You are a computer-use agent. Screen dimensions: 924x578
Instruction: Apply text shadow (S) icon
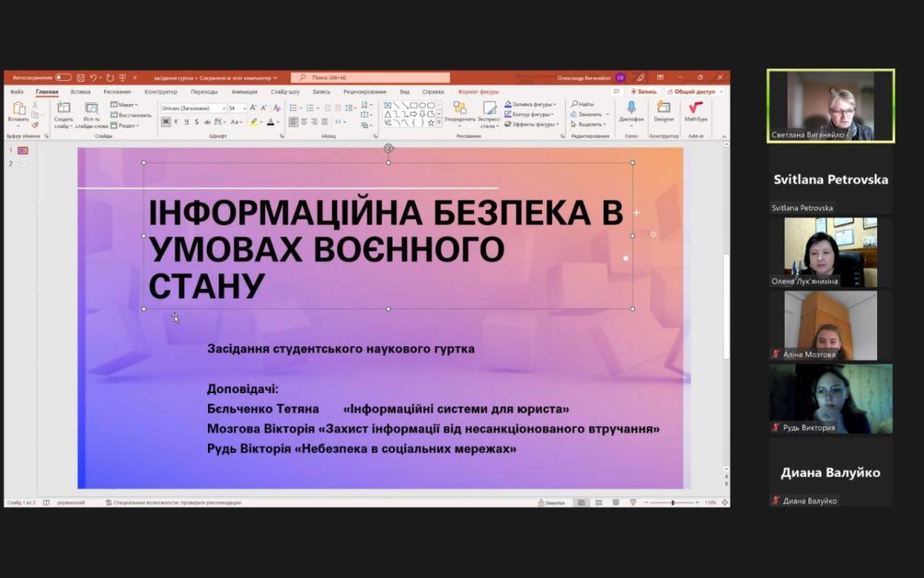coord(196,122)
